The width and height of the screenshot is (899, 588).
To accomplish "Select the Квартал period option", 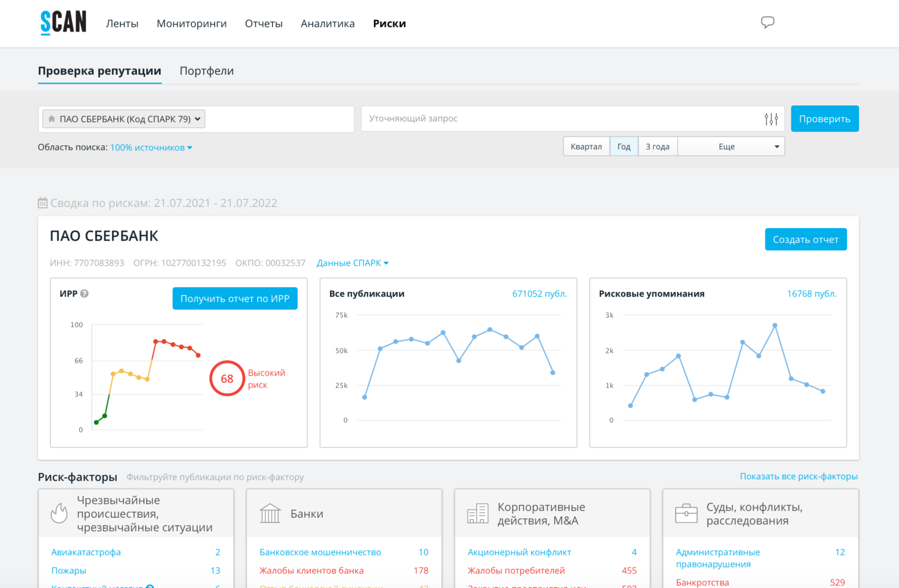I will pos(586,147).
